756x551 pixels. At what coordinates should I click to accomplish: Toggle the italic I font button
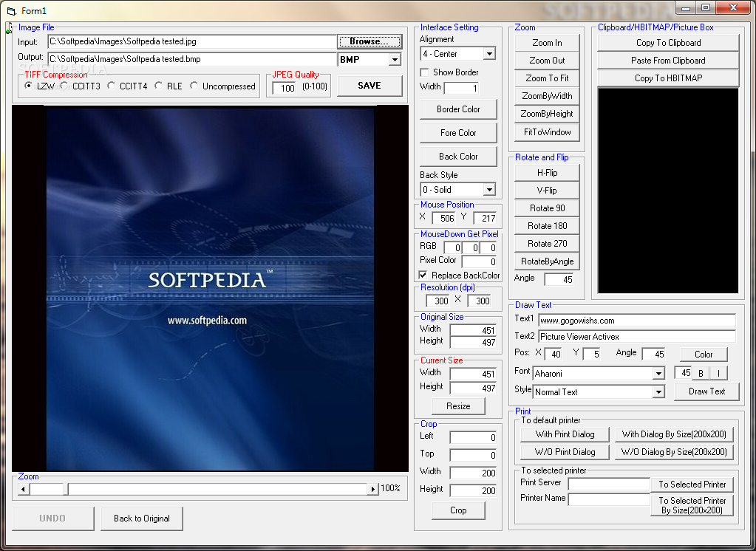718,373
